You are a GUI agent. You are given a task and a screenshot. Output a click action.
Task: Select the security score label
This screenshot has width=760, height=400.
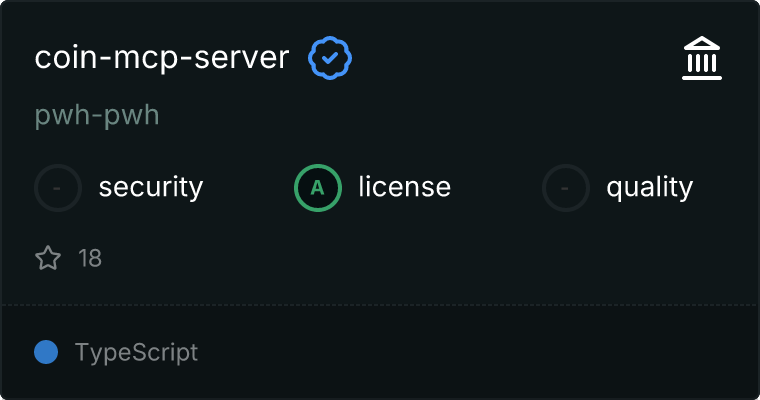(151, 187)
